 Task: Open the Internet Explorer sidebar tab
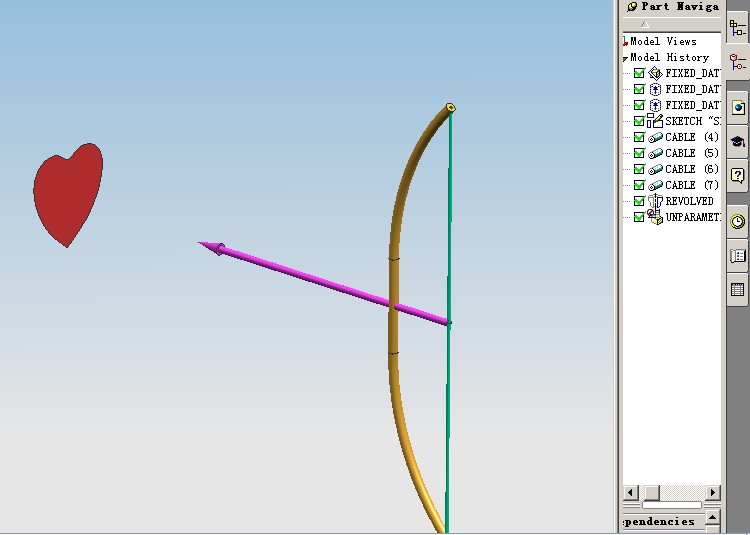pos(738,107)
